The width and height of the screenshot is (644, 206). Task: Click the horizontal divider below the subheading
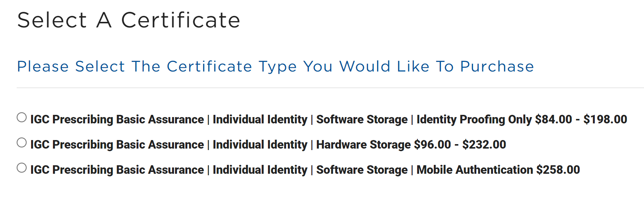[x=330, y=88]
